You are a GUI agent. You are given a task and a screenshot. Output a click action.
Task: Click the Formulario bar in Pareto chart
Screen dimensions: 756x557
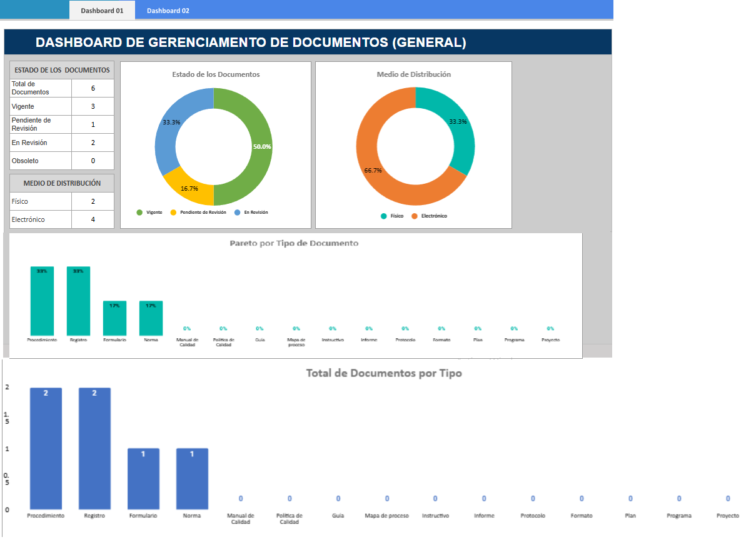[114, 318]
